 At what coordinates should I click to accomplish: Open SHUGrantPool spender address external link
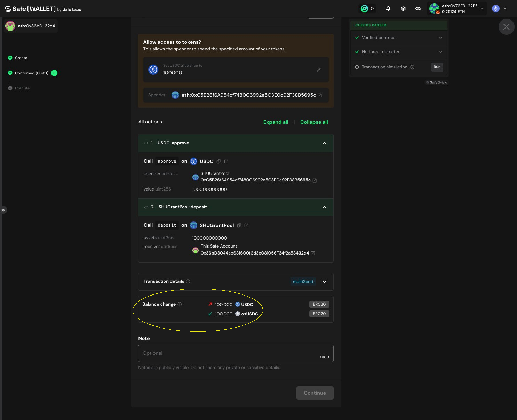tap(315, 180)
